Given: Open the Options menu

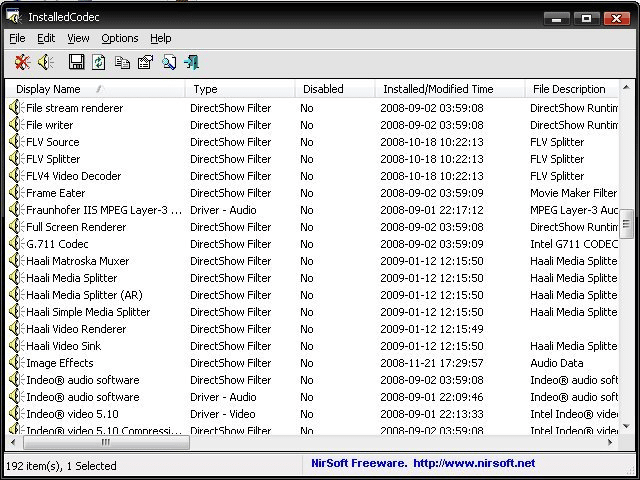Looking at the screenshot, I should [x=120, y=38].
